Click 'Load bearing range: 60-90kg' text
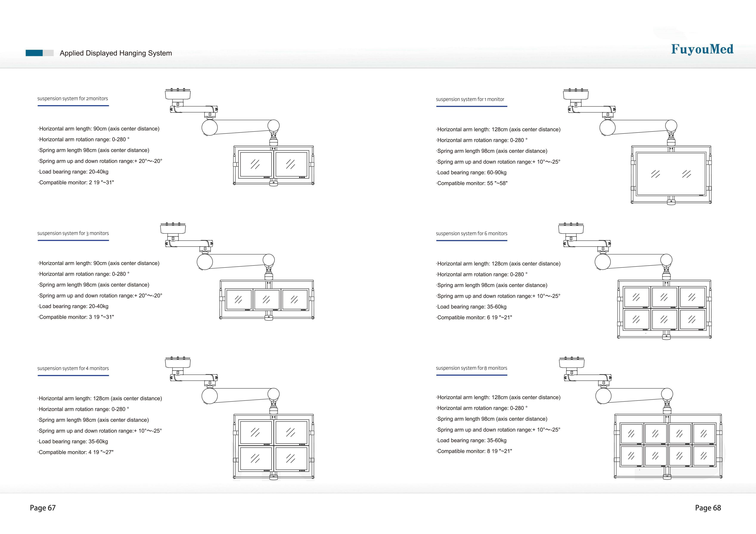This screenshot has height=534, width=756. click(471, 173)
